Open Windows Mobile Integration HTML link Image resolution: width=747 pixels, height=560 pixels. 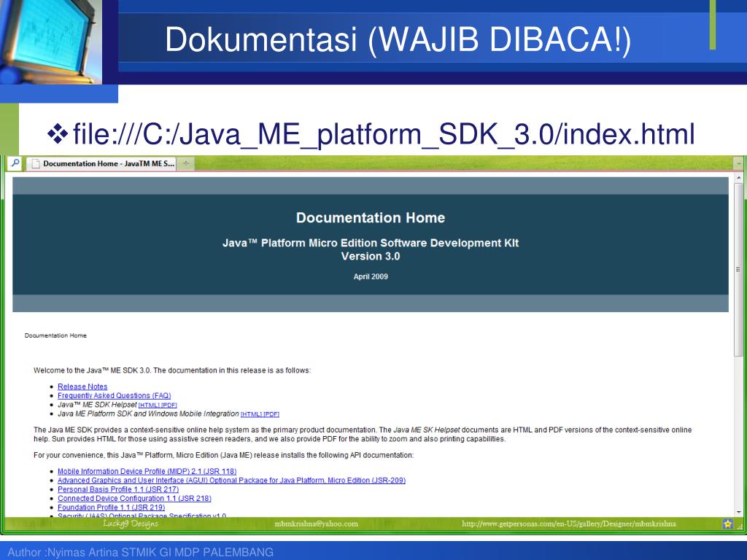point(252,414)
